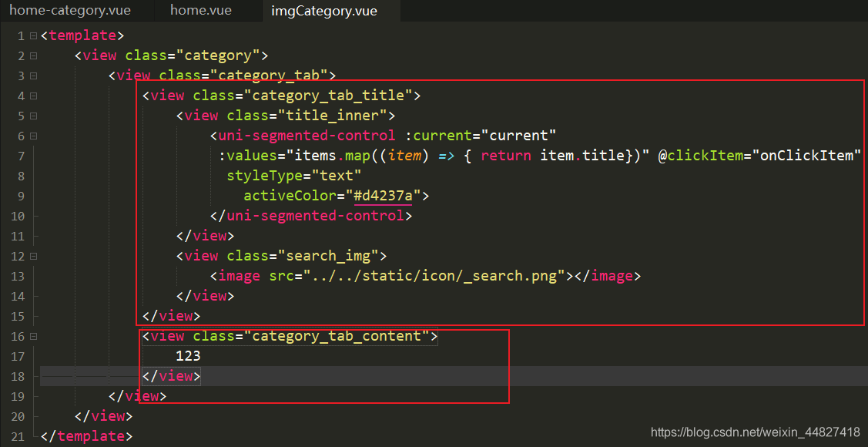Collapse category_tab_title fold on line 4

coord(33,96)
